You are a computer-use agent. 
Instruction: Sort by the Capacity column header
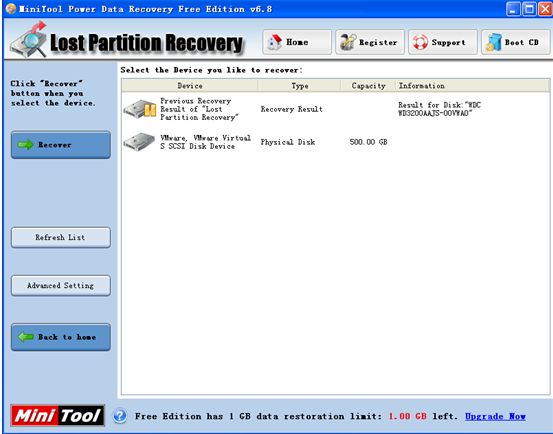click(x=368, y=86)
